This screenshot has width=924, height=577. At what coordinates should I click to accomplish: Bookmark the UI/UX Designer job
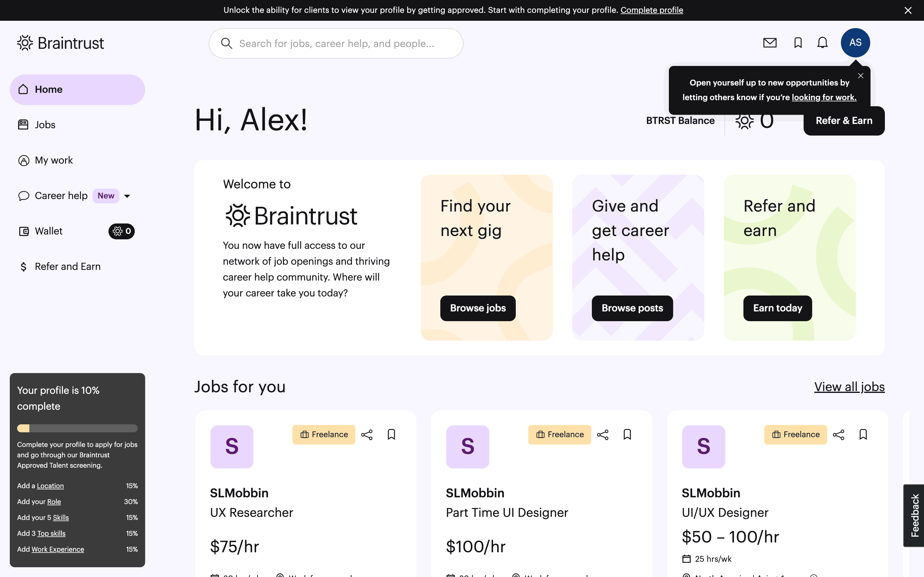863,434
